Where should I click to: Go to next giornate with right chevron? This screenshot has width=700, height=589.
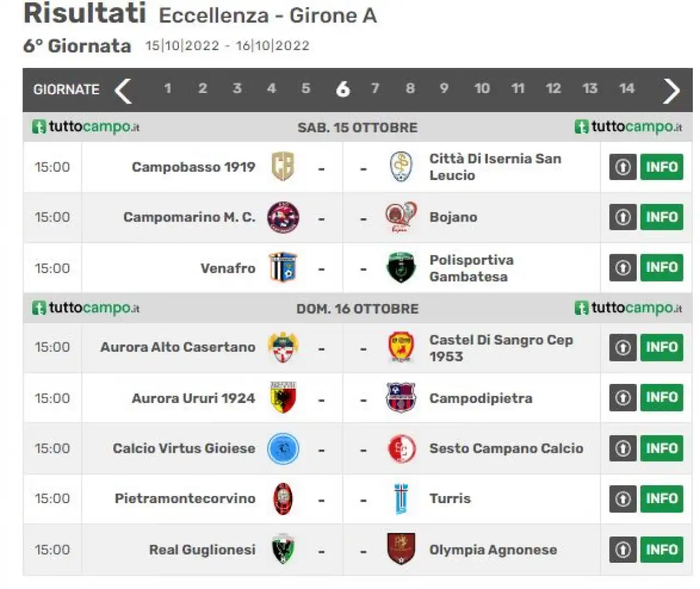coord(671,90)
